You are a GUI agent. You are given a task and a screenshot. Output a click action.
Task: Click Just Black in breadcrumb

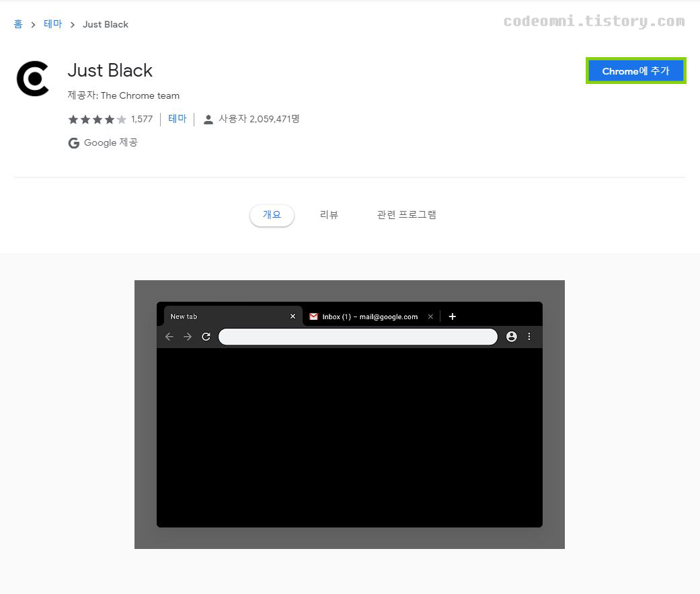click(106, 25)
